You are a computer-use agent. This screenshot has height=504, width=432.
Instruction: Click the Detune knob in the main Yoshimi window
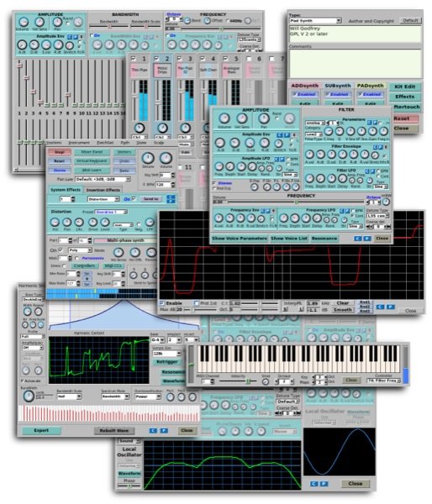point(148,158)
